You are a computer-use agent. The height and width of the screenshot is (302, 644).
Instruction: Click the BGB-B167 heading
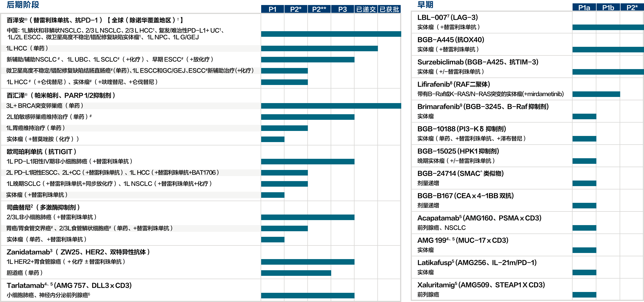[x=465, y=196]
